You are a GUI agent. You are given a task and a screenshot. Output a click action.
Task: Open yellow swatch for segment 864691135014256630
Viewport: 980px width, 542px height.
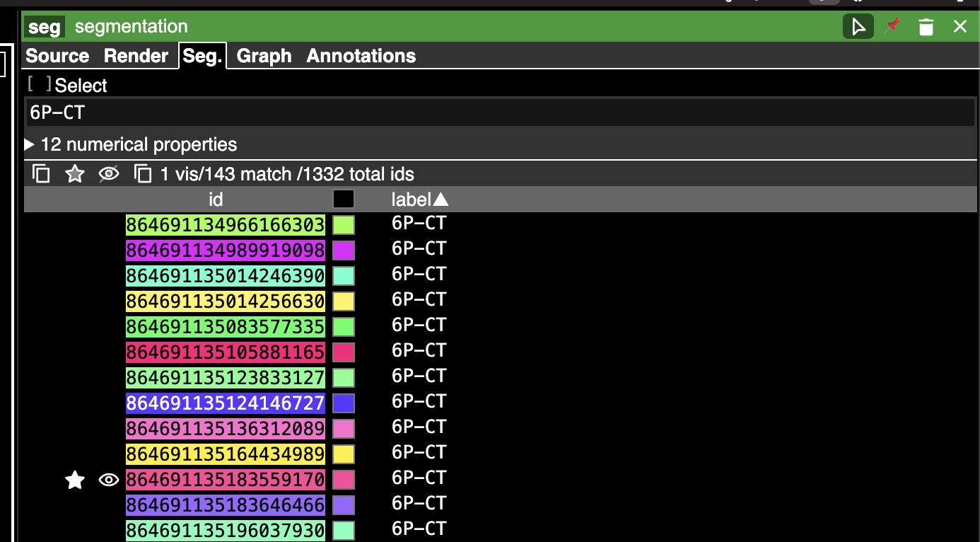[x=344, y=301]
